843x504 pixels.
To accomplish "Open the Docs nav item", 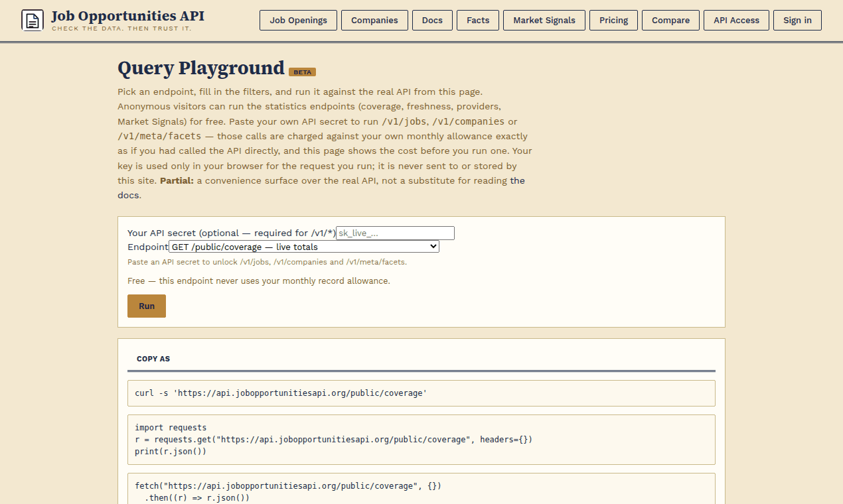I will point(432,21).
